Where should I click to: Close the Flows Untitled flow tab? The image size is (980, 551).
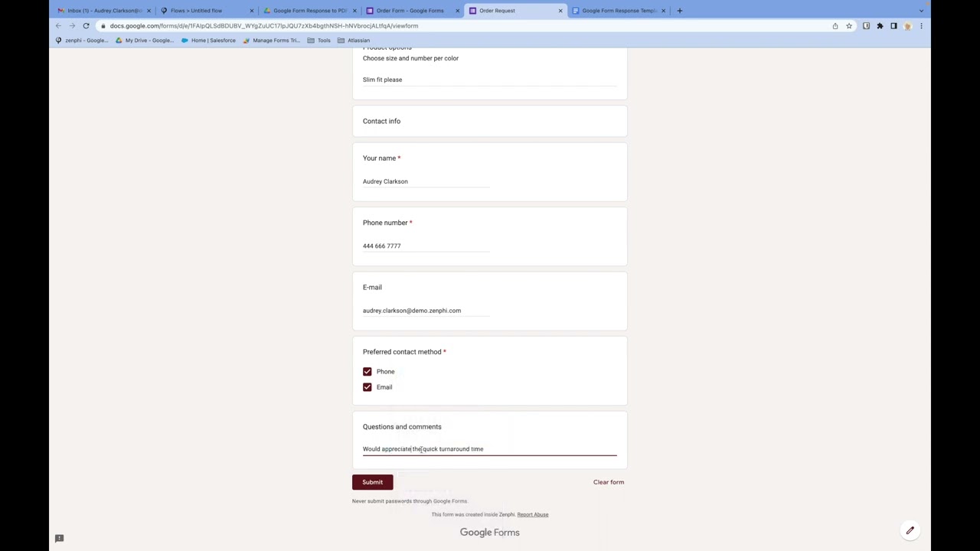pyautogui.click(x=251, y=11)
